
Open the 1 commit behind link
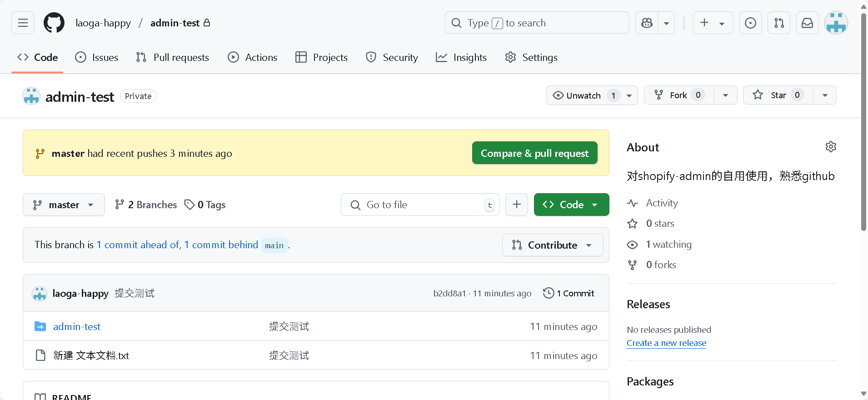(x=221, y=245)
